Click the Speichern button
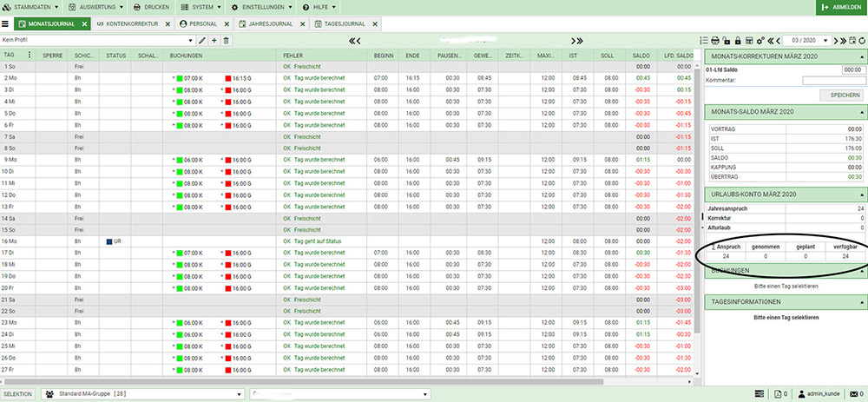868x402 pixels. [845, 95]
